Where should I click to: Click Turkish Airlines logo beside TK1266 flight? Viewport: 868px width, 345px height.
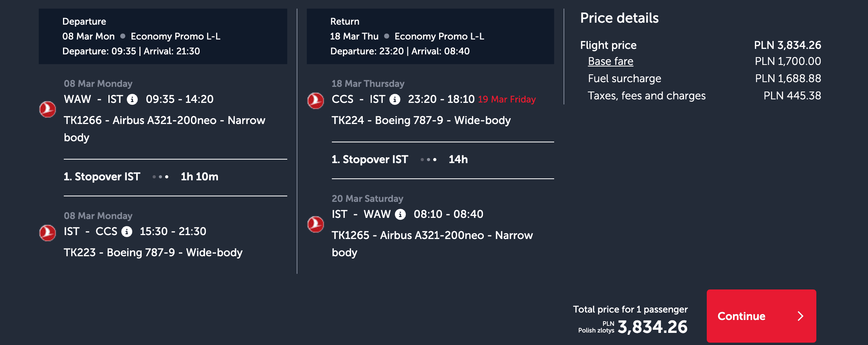[x=48, y=109]
